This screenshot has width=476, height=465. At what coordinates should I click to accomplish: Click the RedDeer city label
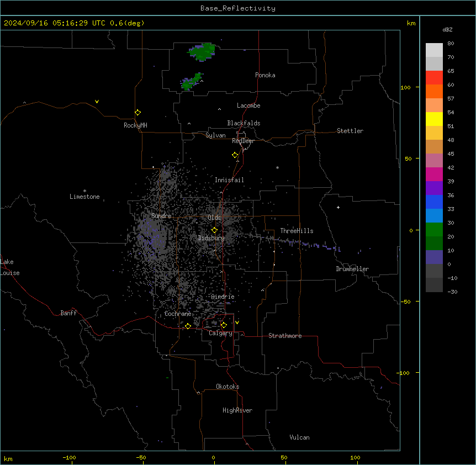pyautogui.click(x=243, y=141)
